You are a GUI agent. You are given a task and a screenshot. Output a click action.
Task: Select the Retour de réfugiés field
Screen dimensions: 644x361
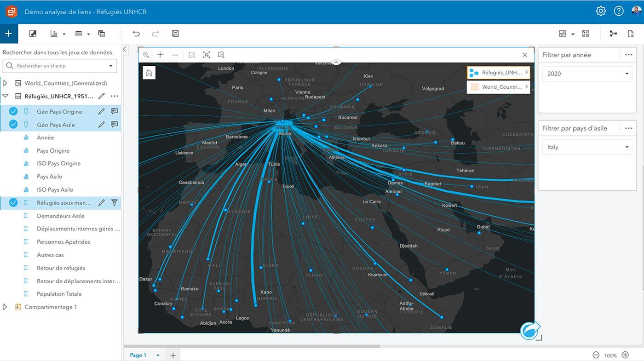[x=61, y=268]
